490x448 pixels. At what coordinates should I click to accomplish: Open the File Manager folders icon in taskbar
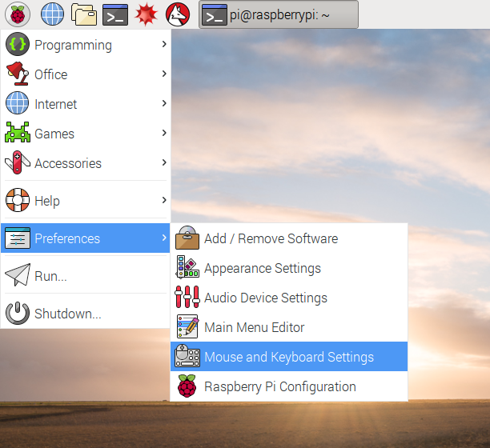[84, 14]
